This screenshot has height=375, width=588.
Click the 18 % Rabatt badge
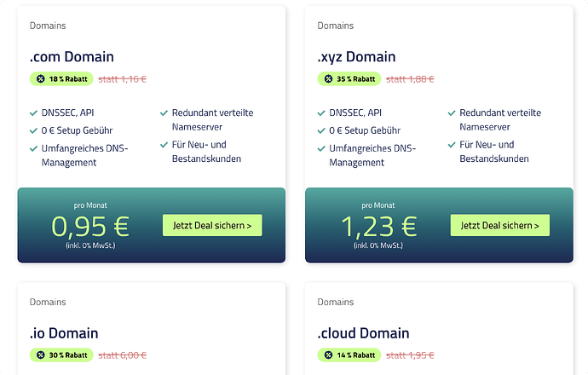tap(60, 79)
